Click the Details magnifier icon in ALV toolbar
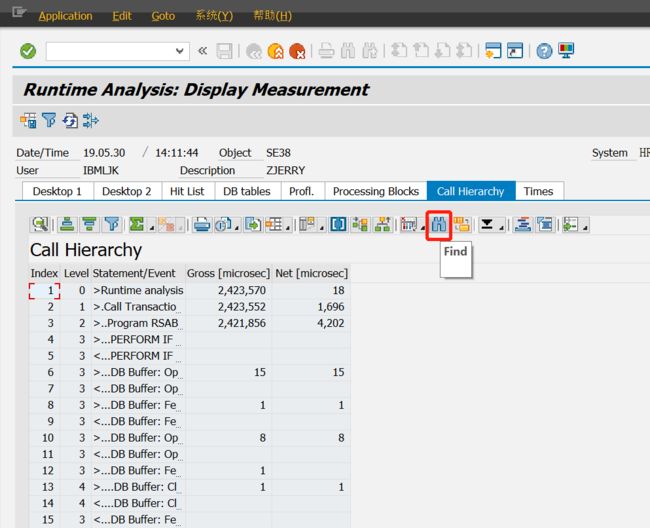The width and height of the screenshot is (650, 528). pos(40,225)
